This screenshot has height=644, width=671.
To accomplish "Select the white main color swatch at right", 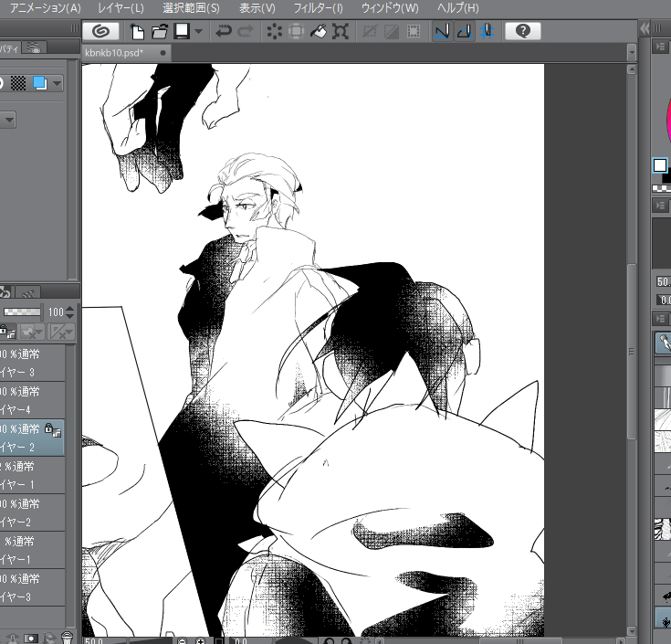I will point(660,165).
